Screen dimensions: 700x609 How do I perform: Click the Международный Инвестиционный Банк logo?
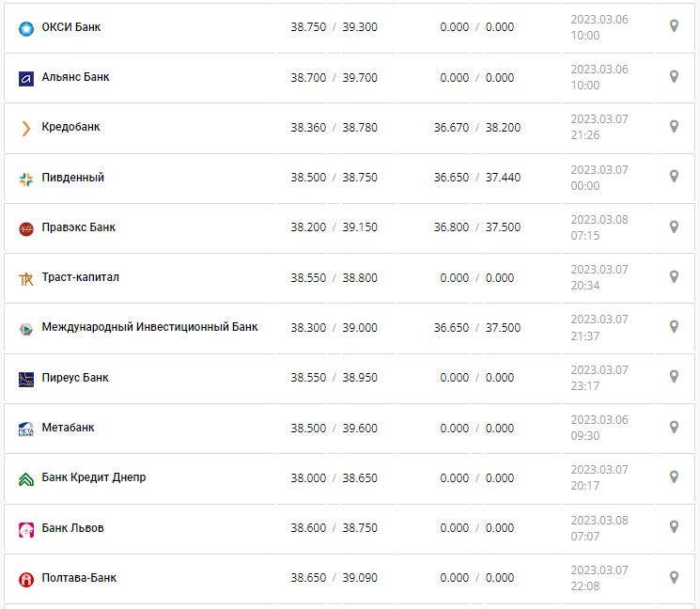tap(26, 328)
